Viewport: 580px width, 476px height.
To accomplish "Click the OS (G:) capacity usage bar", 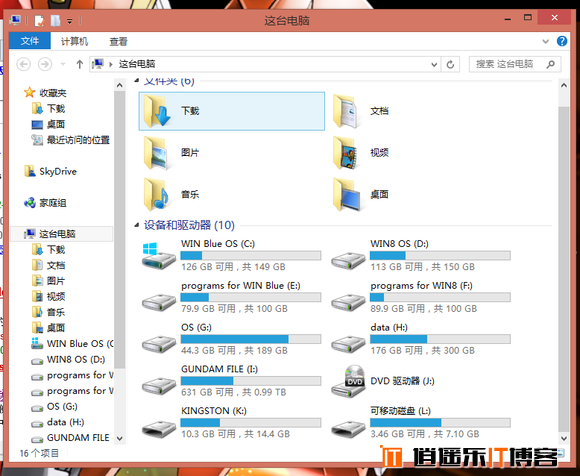I will pos(251,339).
